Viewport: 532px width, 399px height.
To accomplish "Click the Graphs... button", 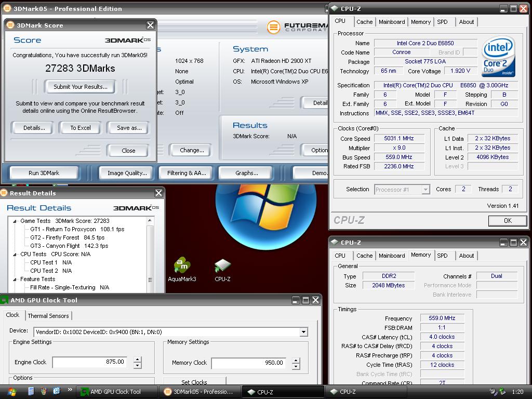I will tap(247, 173).
